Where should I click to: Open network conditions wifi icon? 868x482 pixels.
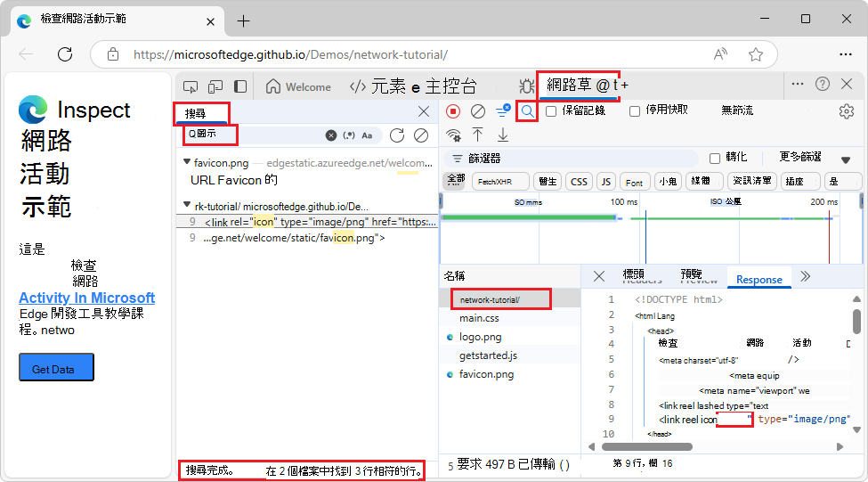pos(453,135)
